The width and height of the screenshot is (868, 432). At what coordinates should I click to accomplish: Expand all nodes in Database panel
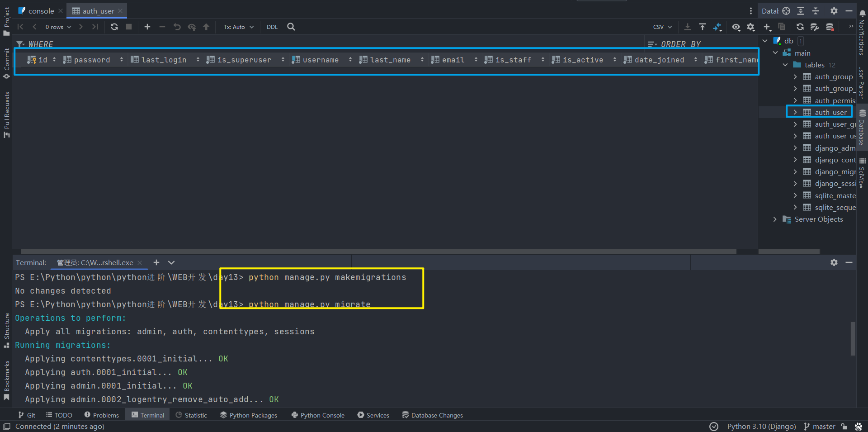point(801,11)
